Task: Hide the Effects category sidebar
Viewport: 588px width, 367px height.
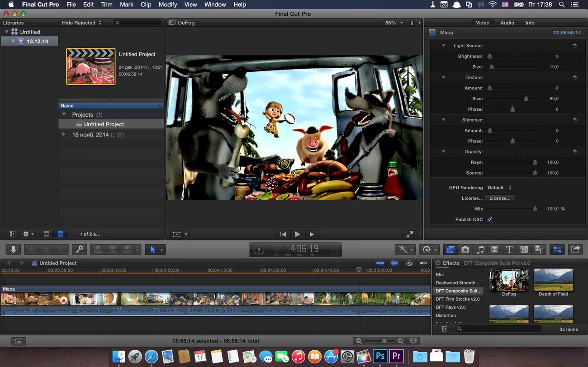Action: 444,329
